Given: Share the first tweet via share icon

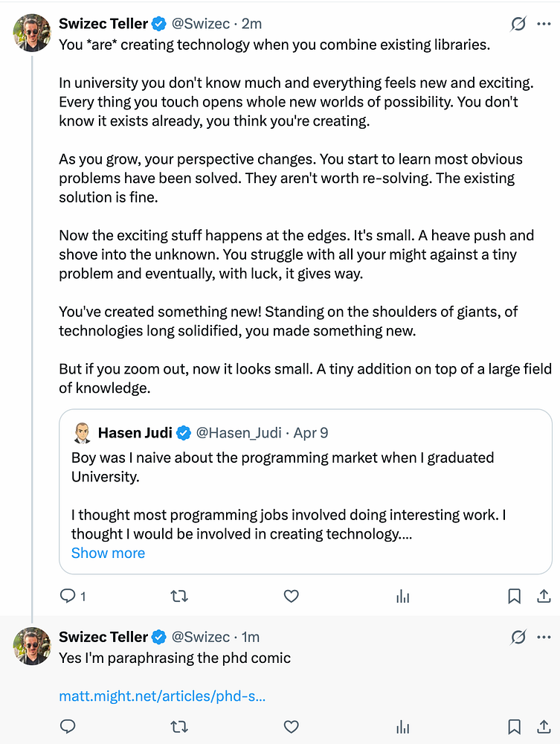Looking at the screenshot, I should click(x=544, y=596).
